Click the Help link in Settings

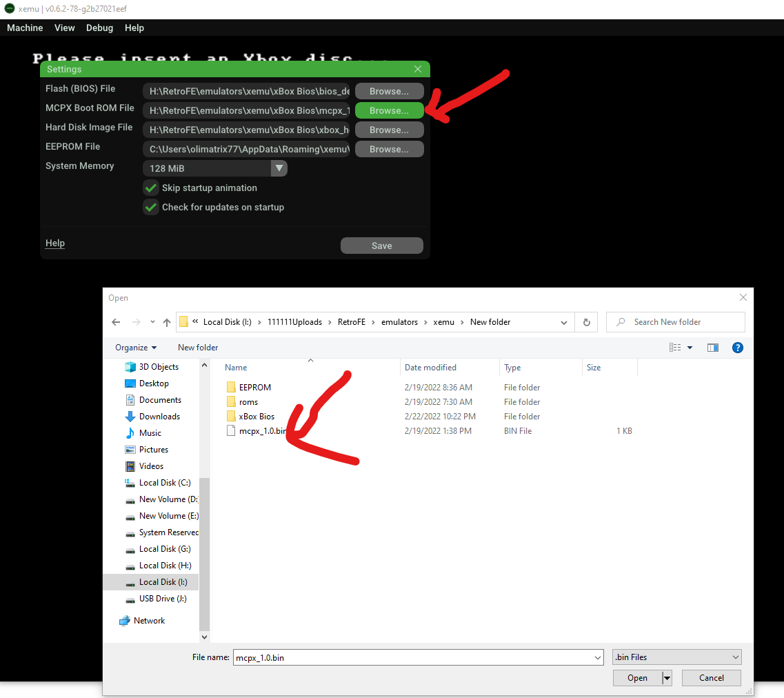coord(55,243)
